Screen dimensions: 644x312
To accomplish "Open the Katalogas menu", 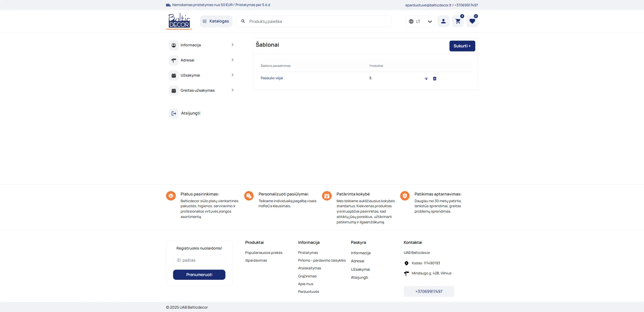I will [216, 21].
